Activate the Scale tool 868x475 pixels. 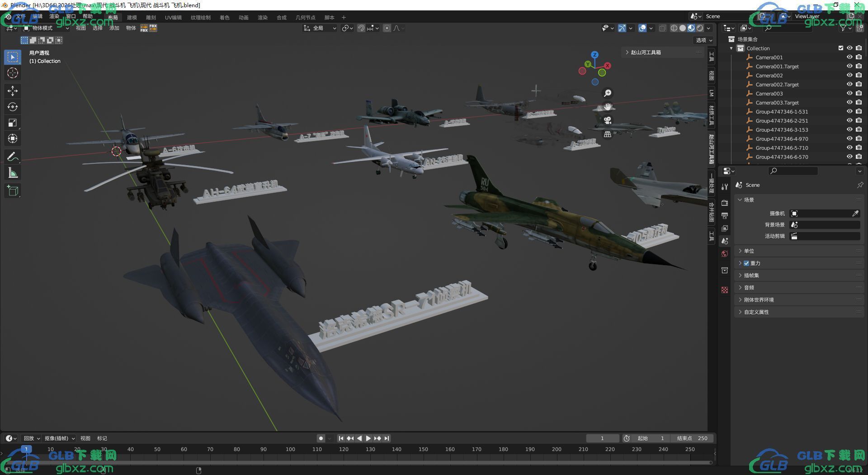(13, 123)
